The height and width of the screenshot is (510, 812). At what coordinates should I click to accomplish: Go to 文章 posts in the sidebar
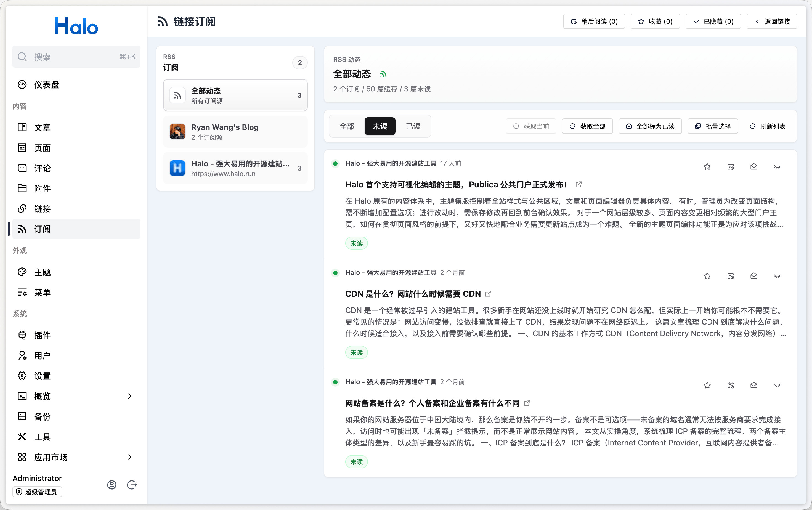(x=76, y=127)
